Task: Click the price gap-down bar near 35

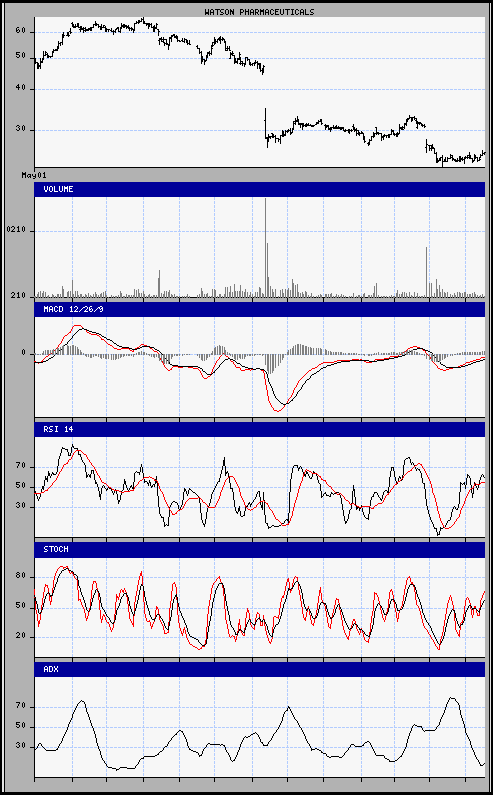Action: click(266, 123)
